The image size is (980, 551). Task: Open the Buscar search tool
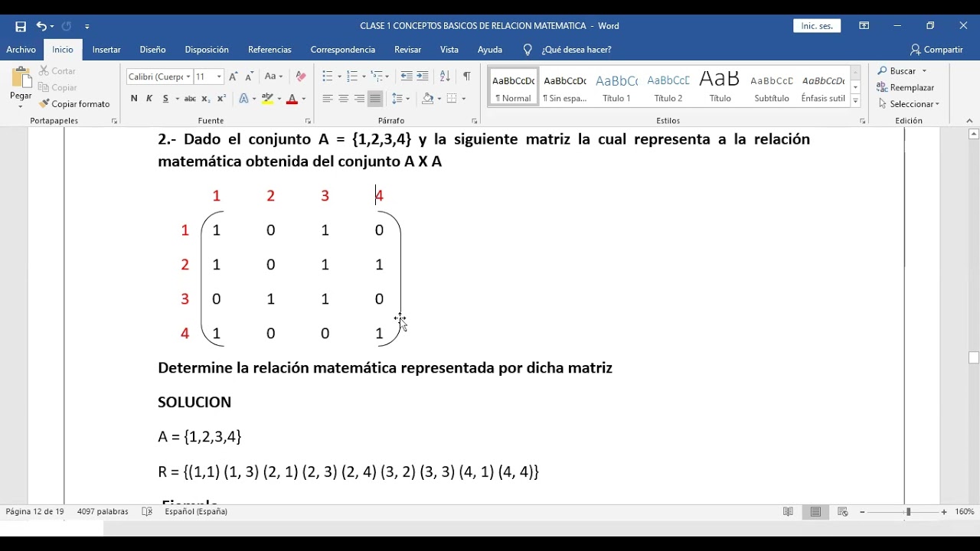[x=903, y=71]
